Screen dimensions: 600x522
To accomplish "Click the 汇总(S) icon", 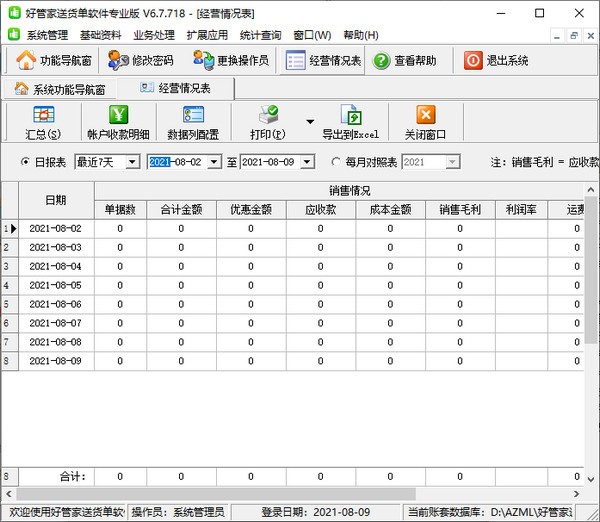I will pos(43,115).
